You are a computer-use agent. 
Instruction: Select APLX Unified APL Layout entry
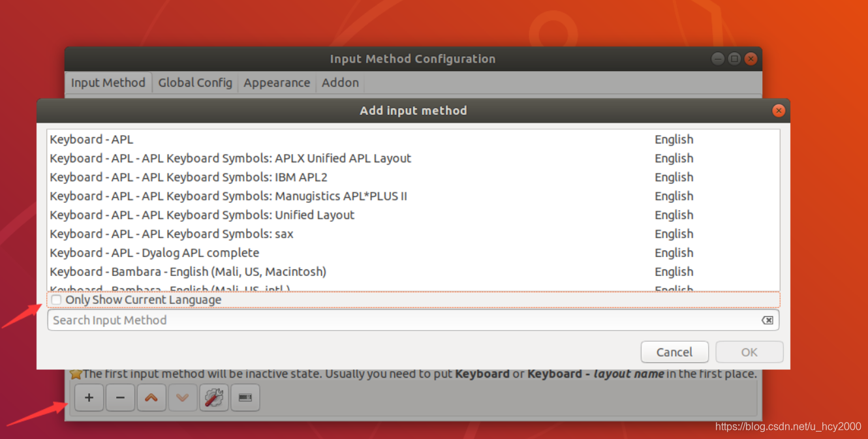point(413,159)
